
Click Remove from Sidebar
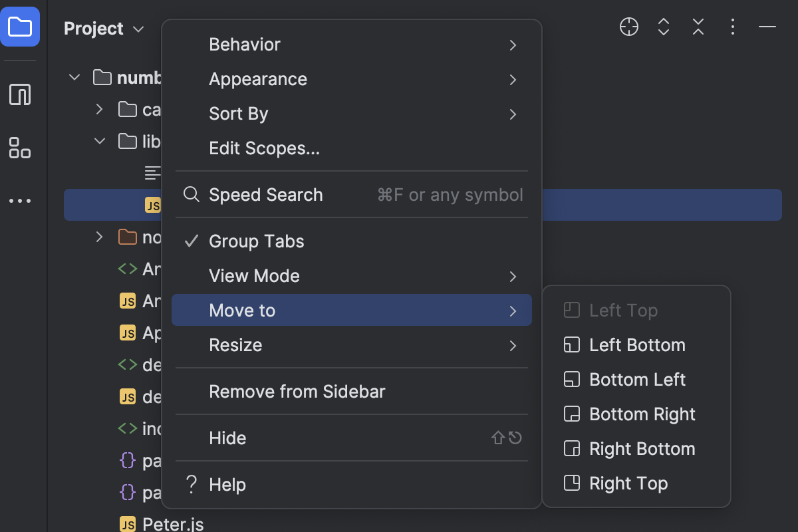[297, 392]
